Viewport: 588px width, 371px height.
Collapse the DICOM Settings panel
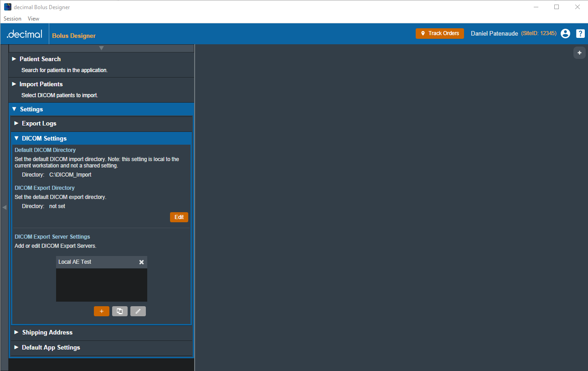pos(44,138)
